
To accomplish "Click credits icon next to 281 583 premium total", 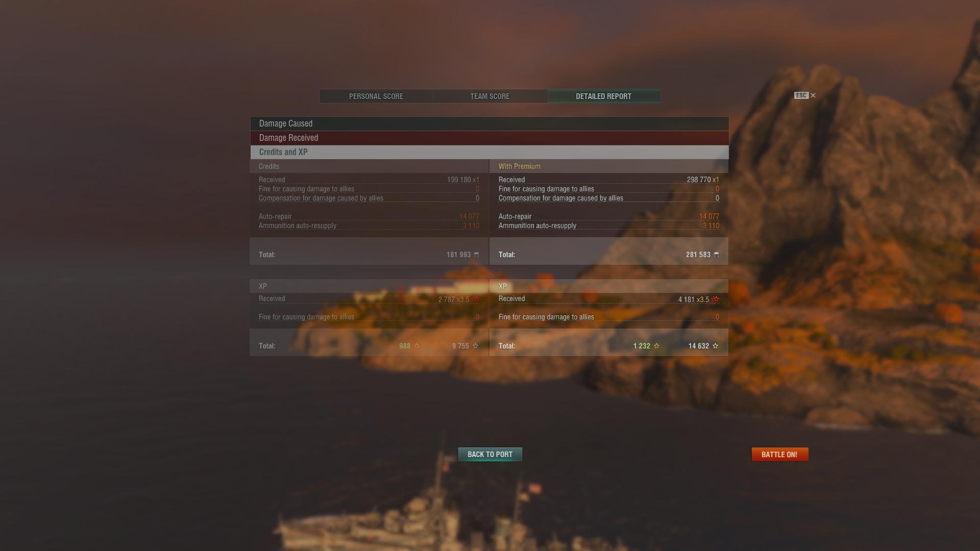I will pyautogui.click(x=716, y=255).
